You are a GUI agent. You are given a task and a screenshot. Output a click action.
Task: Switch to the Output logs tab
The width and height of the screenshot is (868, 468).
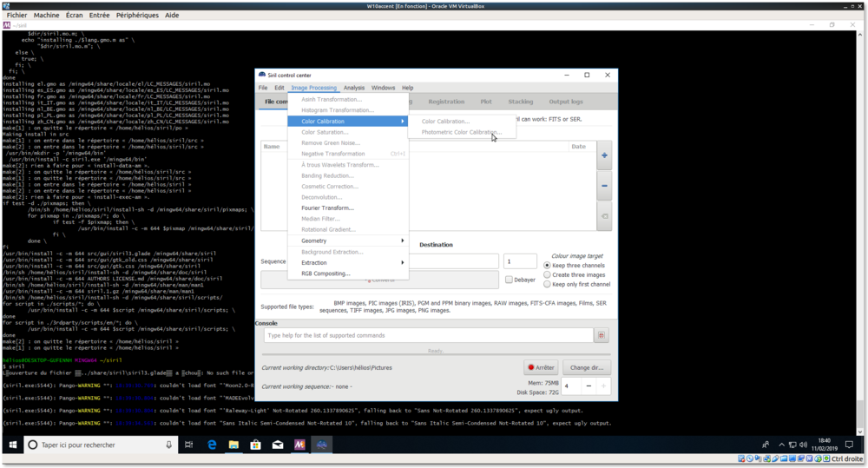click(x=566, y=102)
